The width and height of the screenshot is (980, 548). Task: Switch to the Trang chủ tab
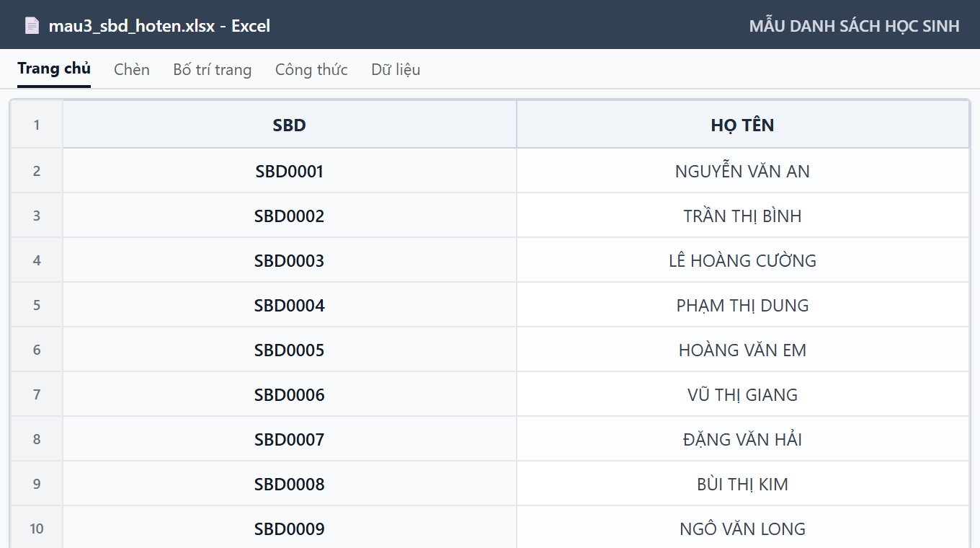(54, 69)
